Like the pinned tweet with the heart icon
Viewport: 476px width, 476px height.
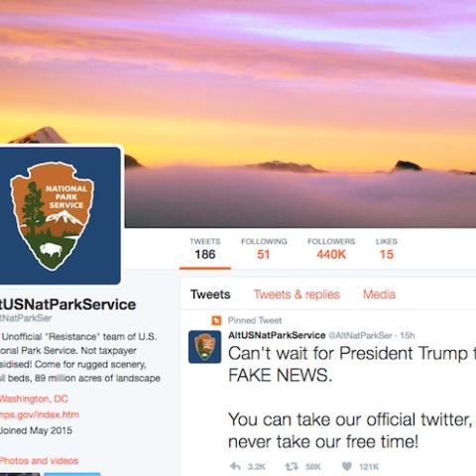(x=346, y=466)
